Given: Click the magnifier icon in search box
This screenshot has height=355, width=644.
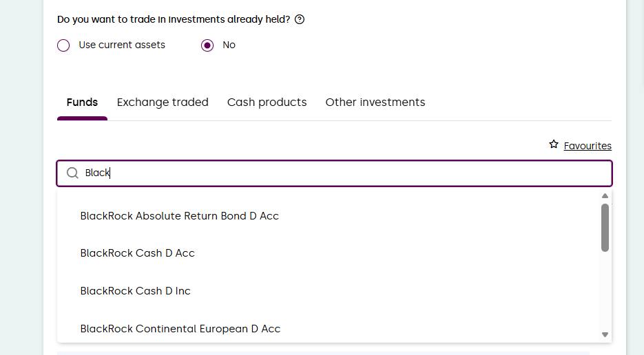Looking at the screenshot, I should click(72, 173).
